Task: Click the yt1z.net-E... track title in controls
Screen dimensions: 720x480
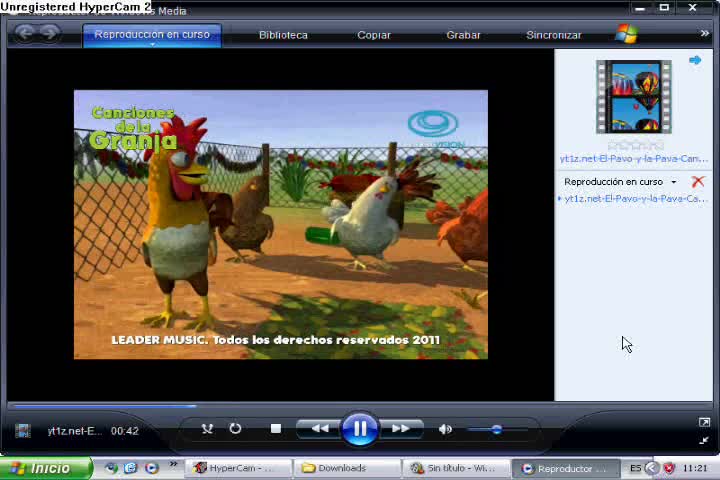Action: pos(75,431)
